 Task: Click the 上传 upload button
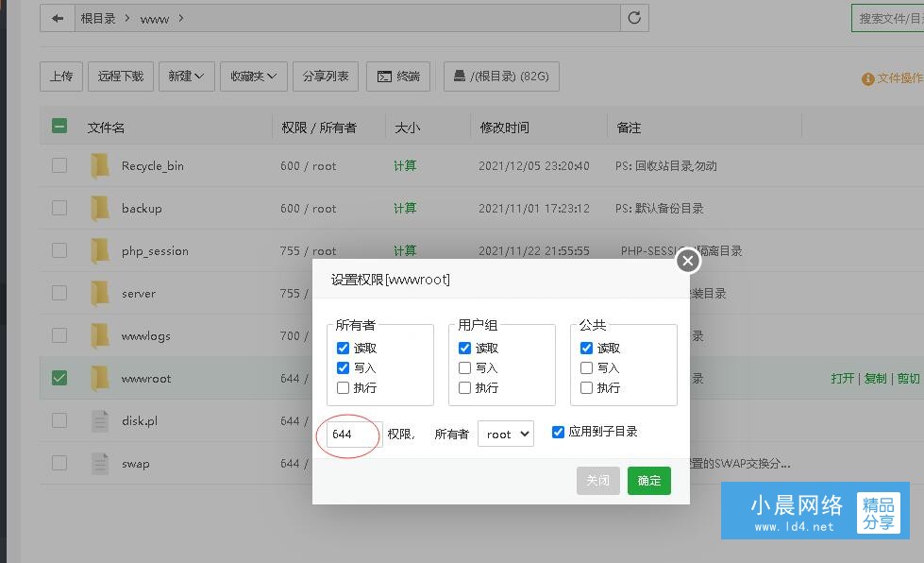tap(61, 77)
